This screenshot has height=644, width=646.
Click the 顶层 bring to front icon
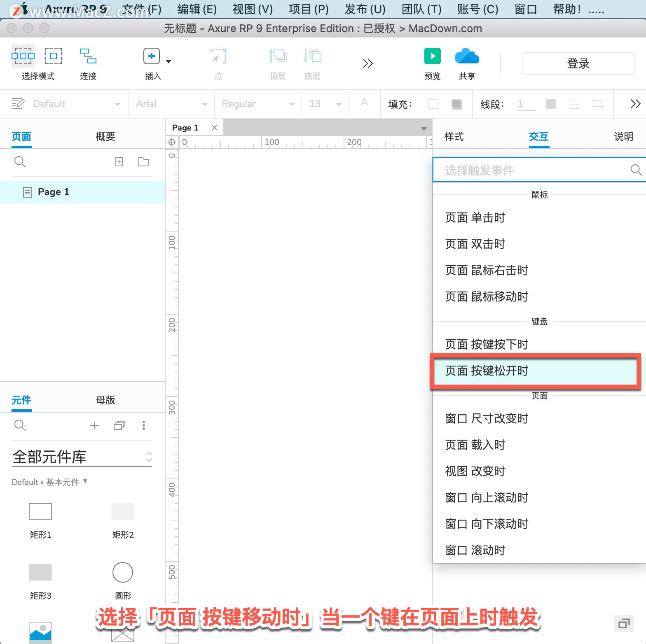278,56
